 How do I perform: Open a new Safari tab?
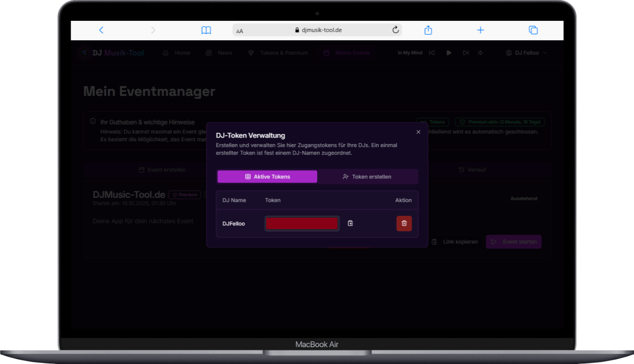tap(480, 30)
